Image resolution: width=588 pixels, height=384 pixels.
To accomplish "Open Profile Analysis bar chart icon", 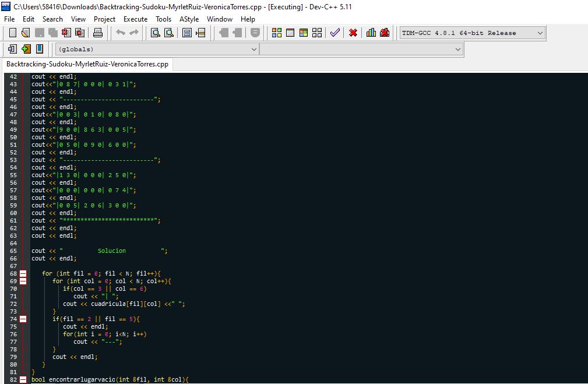I will (371, 33).
